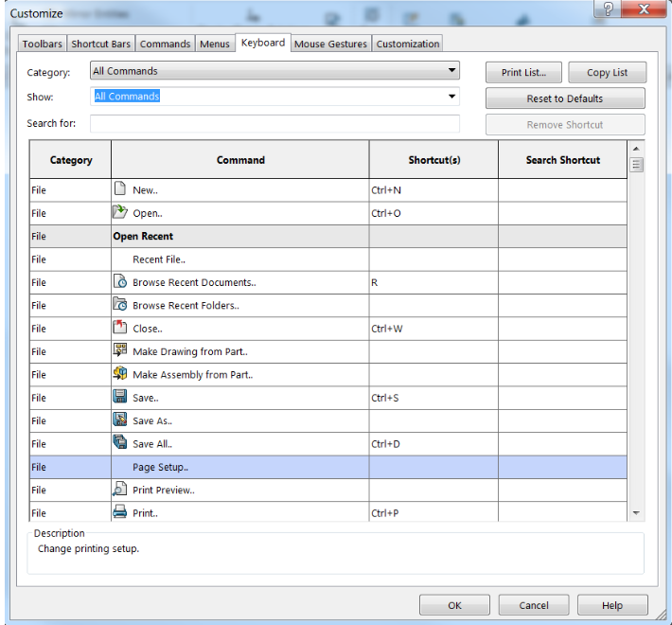Image resolution: width=672 pixels, height=625 pixels.
Task: Click the Close document icon
Action: coord(120,329)
